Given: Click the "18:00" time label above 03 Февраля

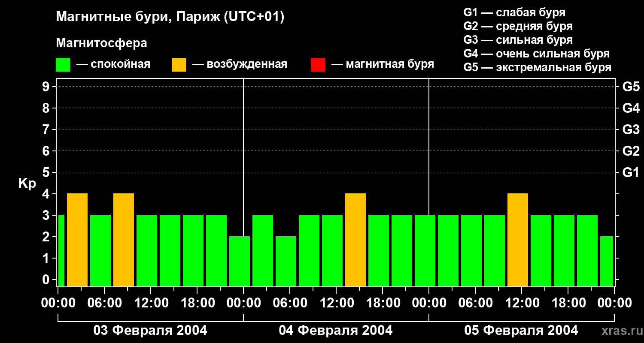Looking at the screenshot, I should point(197,303).
